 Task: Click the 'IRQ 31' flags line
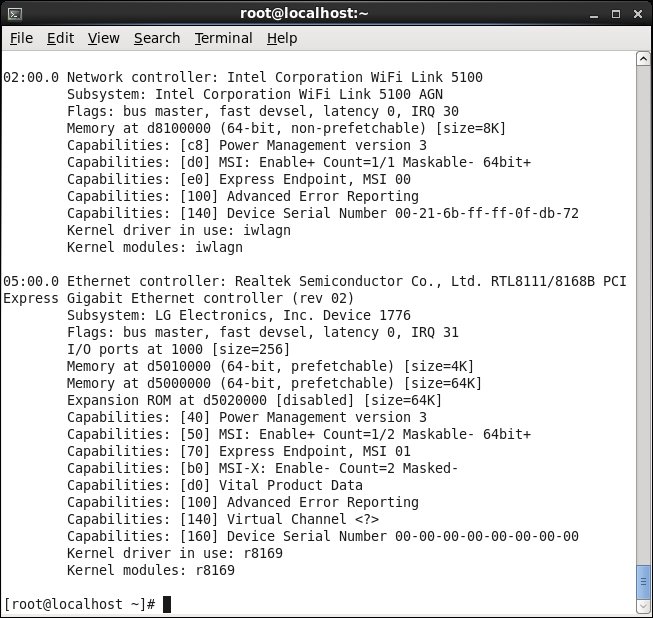[263, 332]
